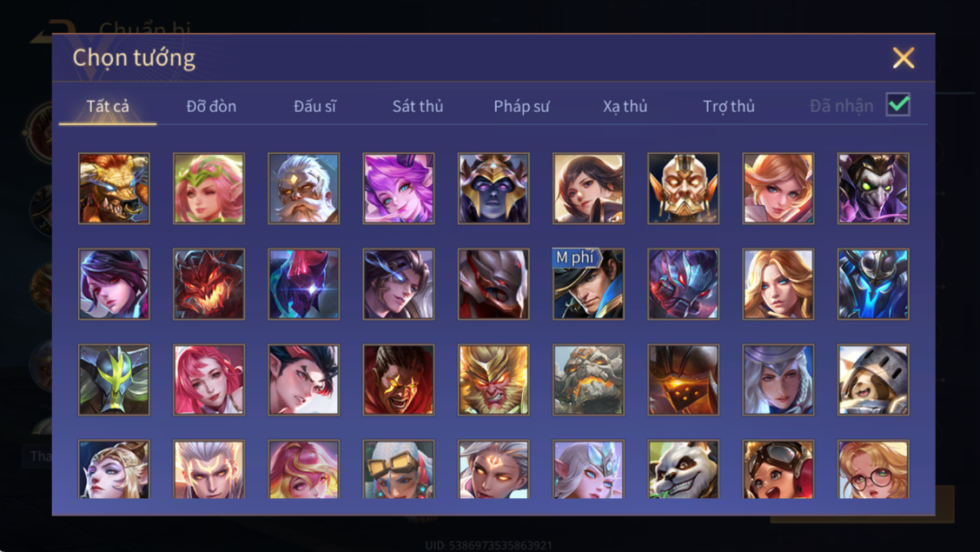
Task: Switch to the "Trợ thủ" tab
Action: pyautogui.click(x=729, y=106)
